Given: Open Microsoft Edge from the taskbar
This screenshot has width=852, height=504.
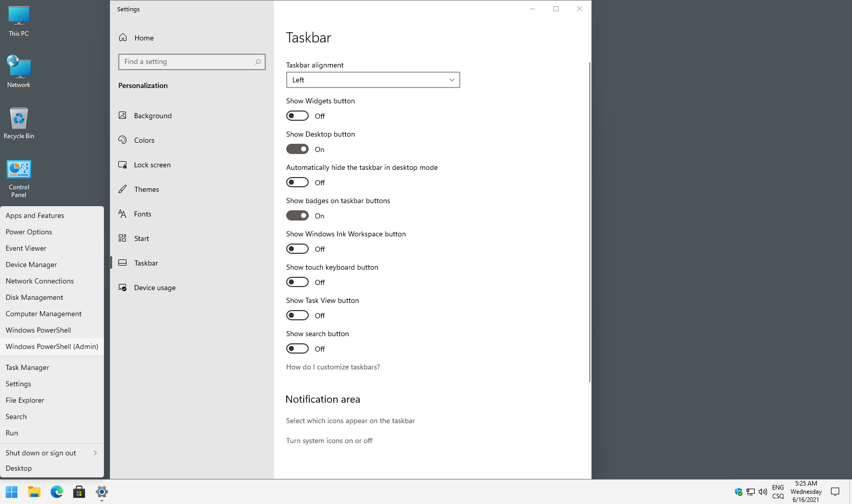Looking at the screenshot, I should pos(56,492).
